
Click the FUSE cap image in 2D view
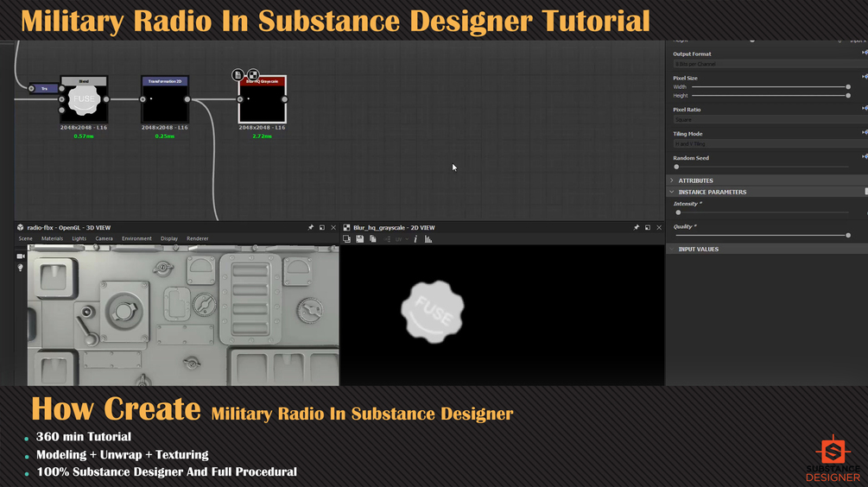point(433,312)
